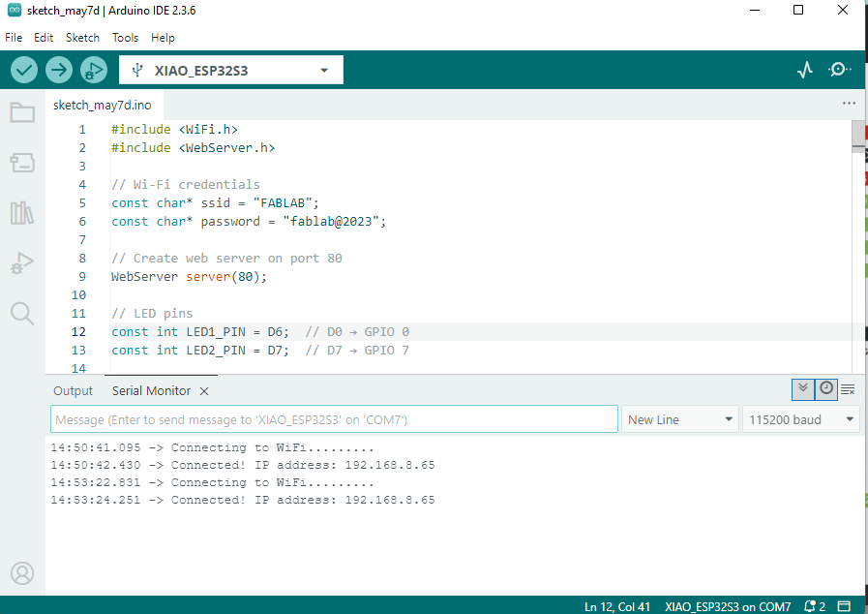Open the Sketch menu

click(82, 38)
